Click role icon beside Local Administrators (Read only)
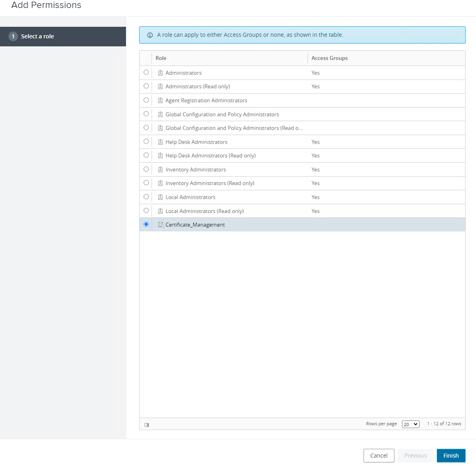Screen dimensions: 476x470 tap(160, 211)
